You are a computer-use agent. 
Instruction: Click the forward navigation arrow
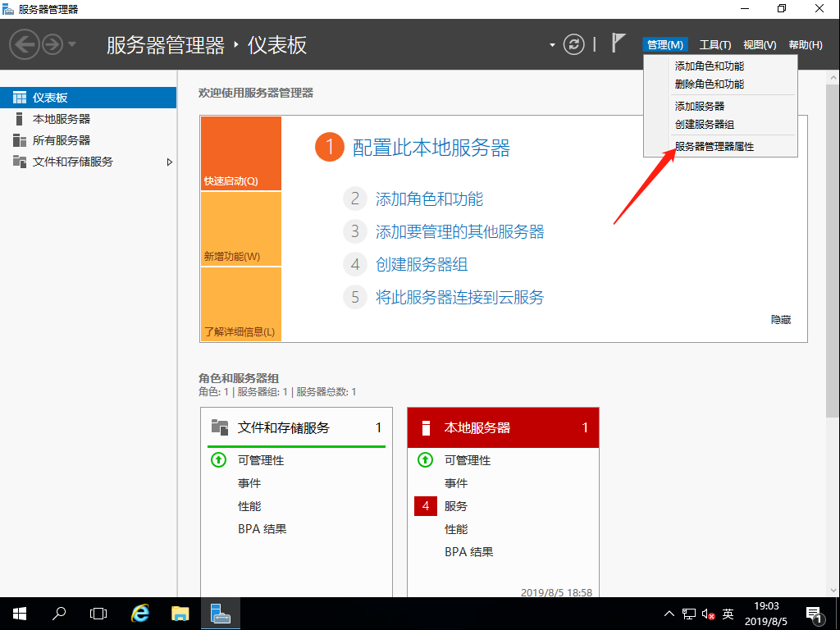52,44
